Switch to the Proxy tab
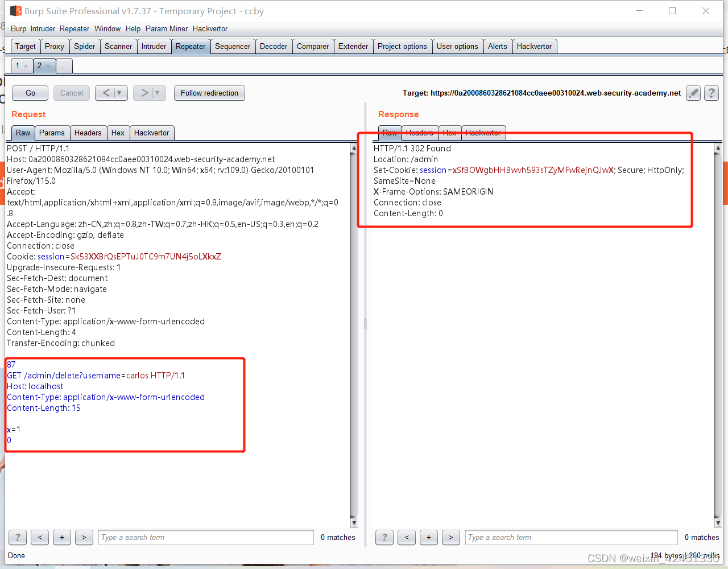This screenshot has height=569, width=728. click(55, 47)
